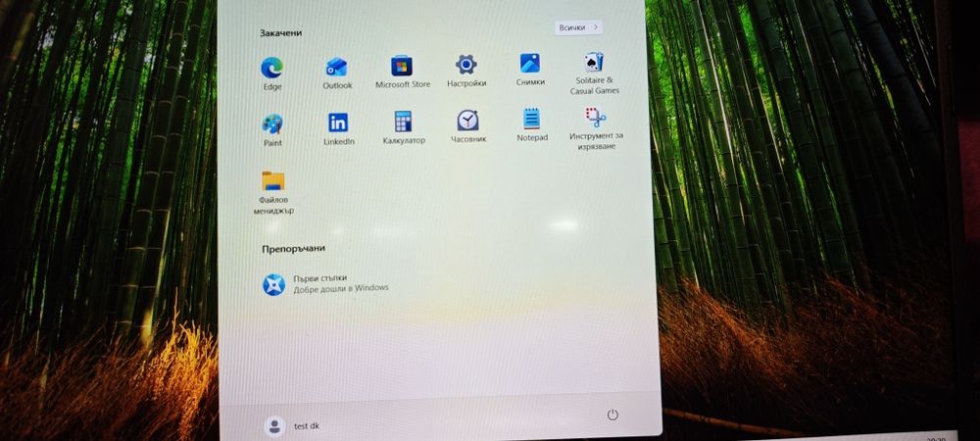This screenshot has width=980, height=441.
Task: Launch Solitaire & Casual Games
Action: point(594,73)
